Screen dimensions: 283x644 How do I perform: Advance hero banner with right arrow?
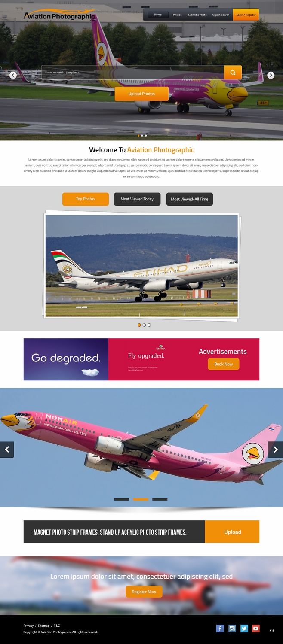coord(271,75)
